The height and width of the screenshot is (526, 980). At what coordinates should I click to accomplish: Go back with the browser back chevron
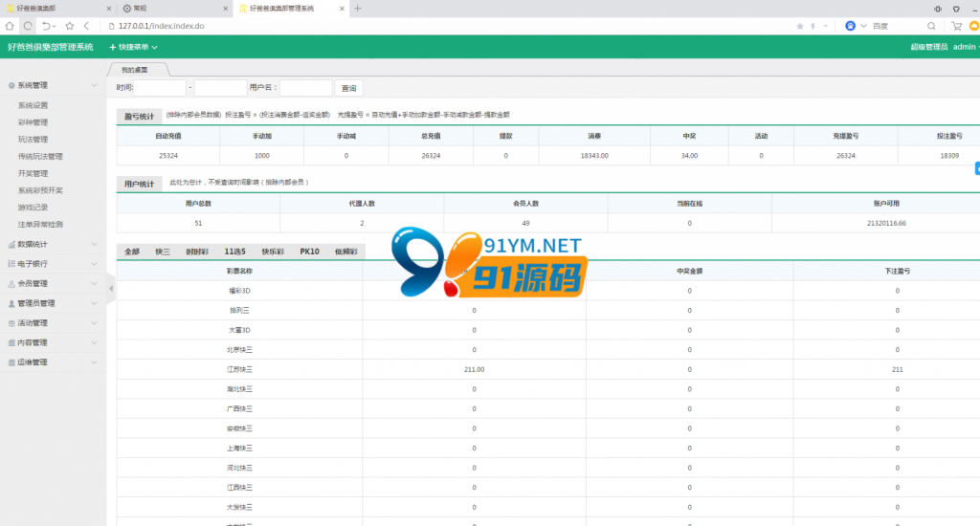(x=86, y=26)
